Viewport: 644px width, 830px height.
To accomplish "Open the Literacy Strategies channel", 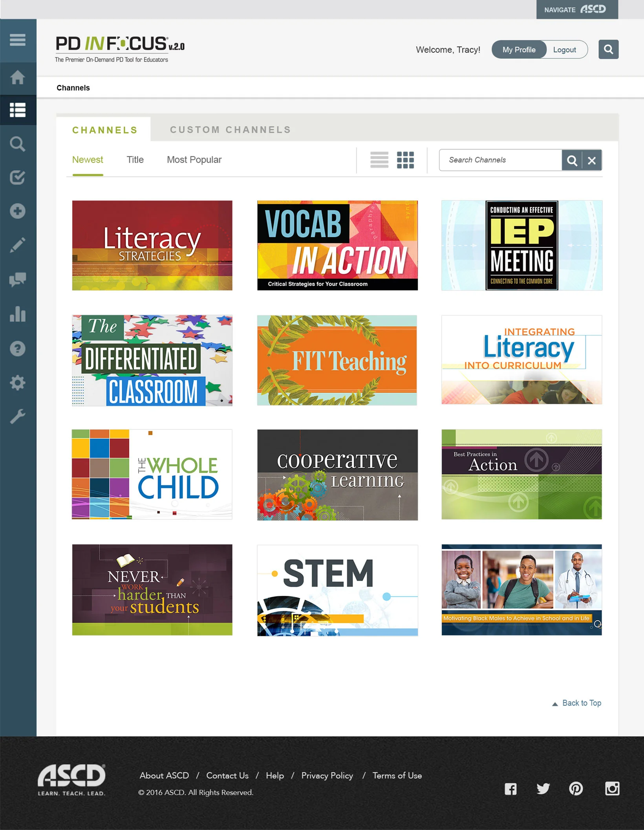I will (x=152, y=246).
